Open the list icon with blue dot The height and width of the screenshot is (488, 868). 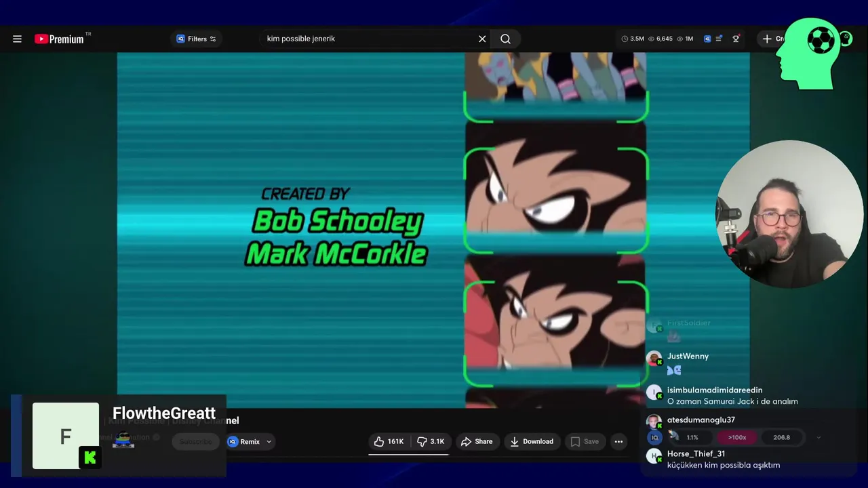[719, 39]
